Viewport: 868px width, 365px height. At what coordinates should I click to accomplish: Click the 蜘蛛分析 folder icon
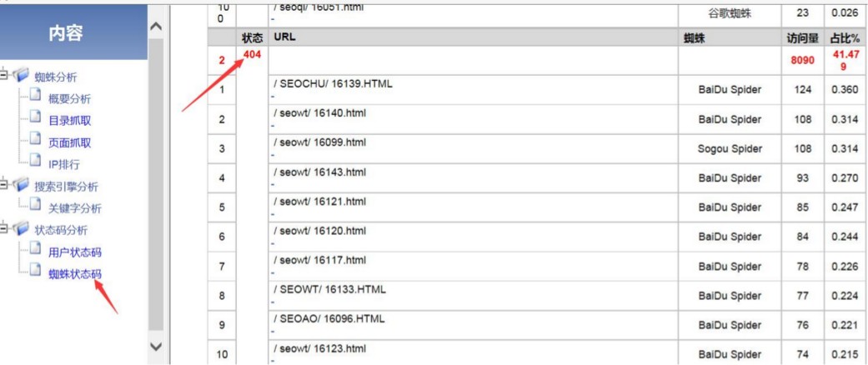pos(21,77)
